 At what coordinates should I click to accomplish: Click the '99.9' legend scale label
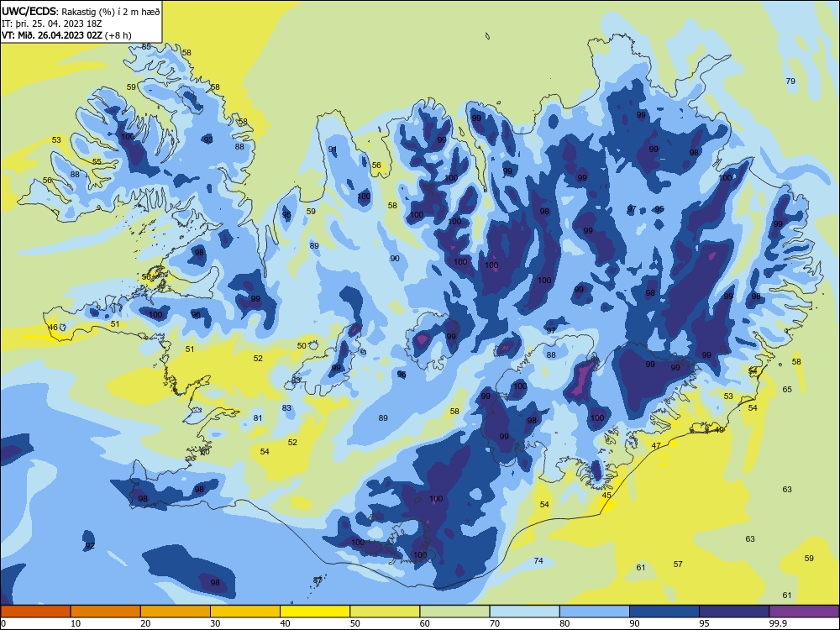point(778,623)
